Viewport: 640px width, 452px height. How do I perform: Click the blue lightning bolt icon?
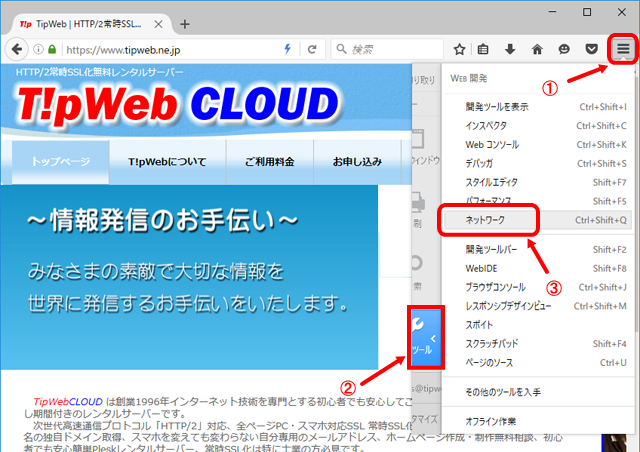coord(288,49)
